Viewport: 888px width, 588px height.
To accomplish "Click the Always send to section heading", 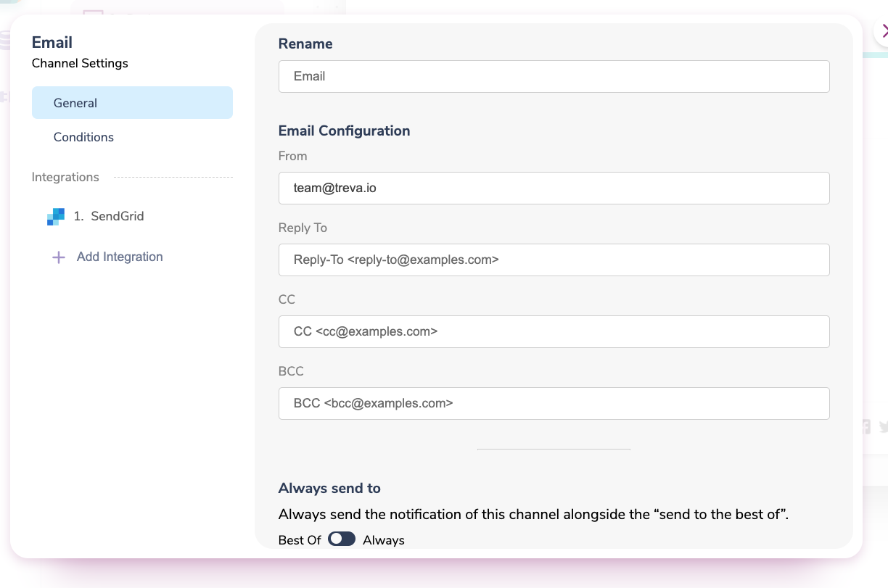I will [329, 488].
